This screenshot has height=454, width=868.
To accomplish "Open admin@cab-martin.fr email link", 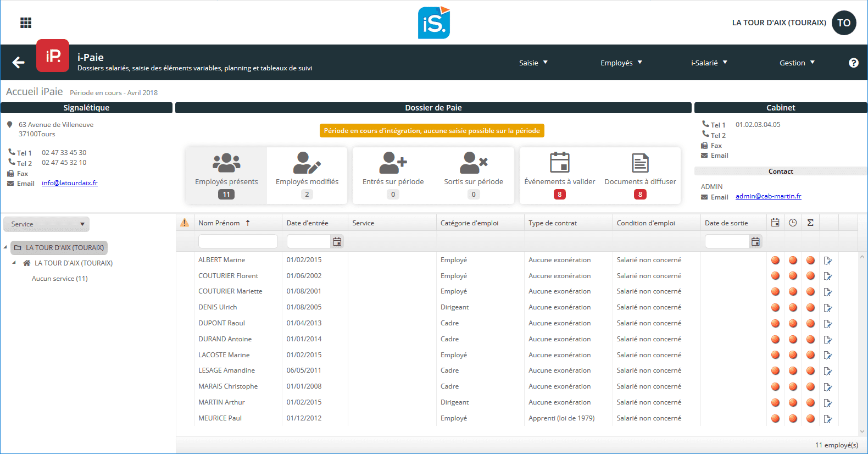I will 768,196.
